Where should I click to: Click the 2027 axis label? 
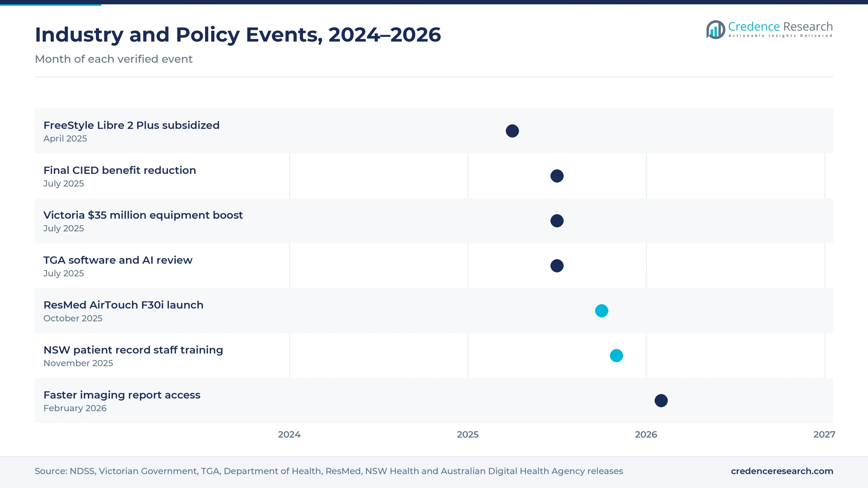click(x=824, y=435)
